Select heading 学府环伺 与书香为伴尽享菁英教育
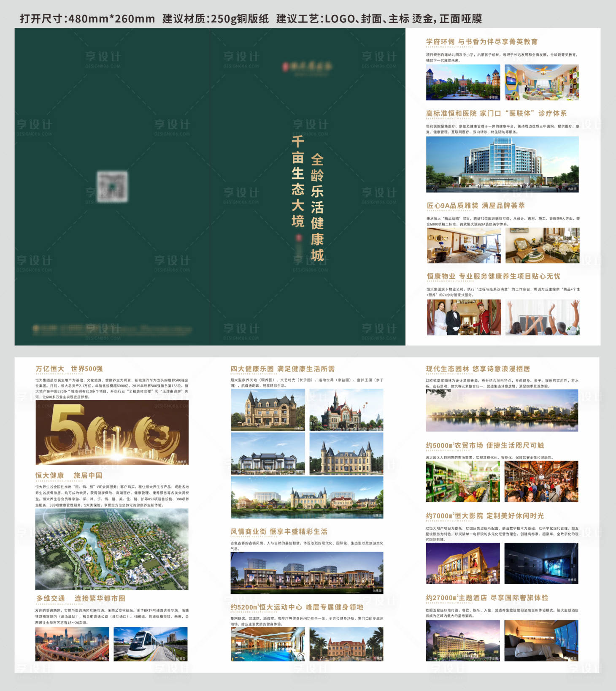The width and height of the screenshot is (616, 691). (x=482, y=41)
